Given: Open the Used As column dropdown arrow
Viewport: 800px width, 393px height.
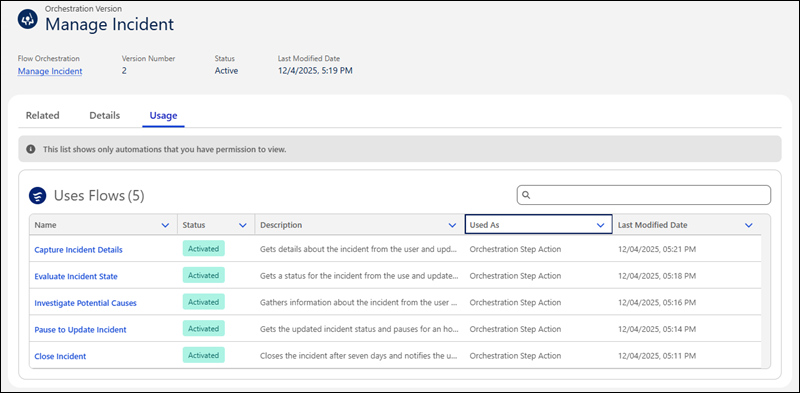Looking at the screenshot, I should click(x=601, y=225).
